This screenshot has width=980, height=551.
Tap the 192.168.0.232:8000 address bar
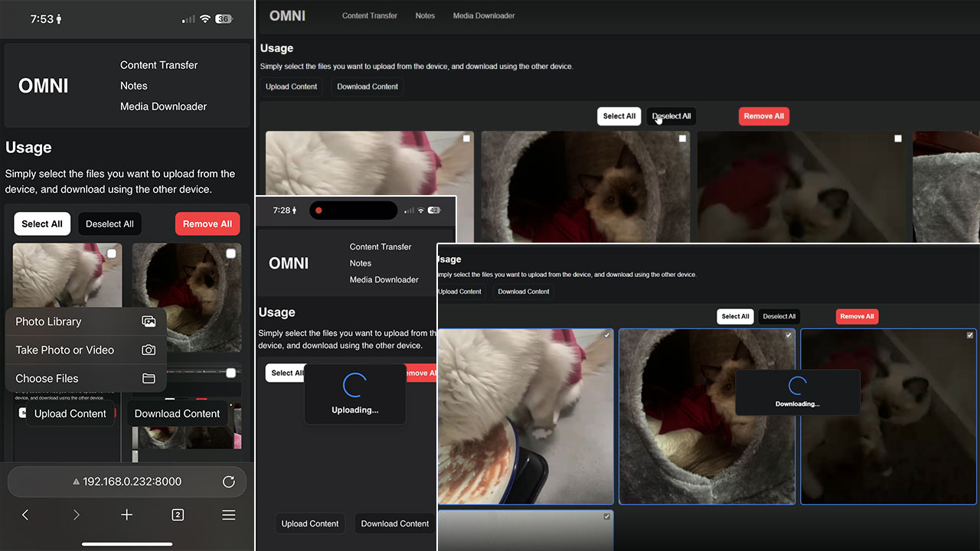pyautogui.click(x=126, y=481)
